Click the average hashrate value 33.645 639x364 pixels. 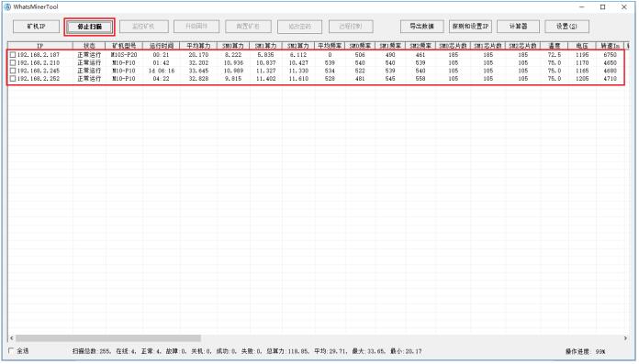(x=198, y=71)
